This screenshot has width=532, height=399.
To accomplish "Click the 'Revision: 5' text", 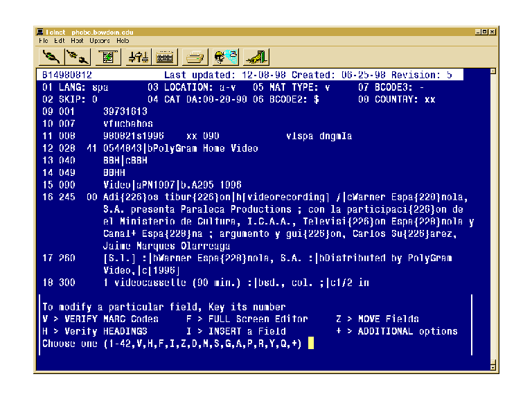I will [x=421, y=75].
